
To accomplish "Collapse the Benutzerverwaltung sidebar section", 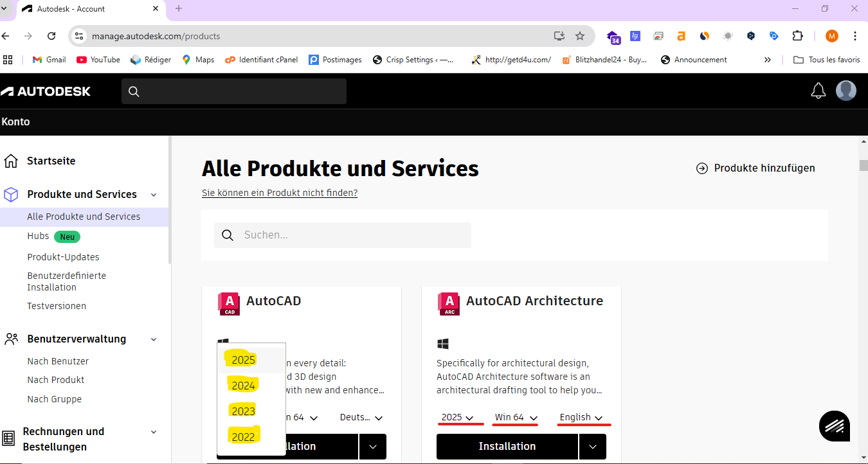I will coord(154,339).
